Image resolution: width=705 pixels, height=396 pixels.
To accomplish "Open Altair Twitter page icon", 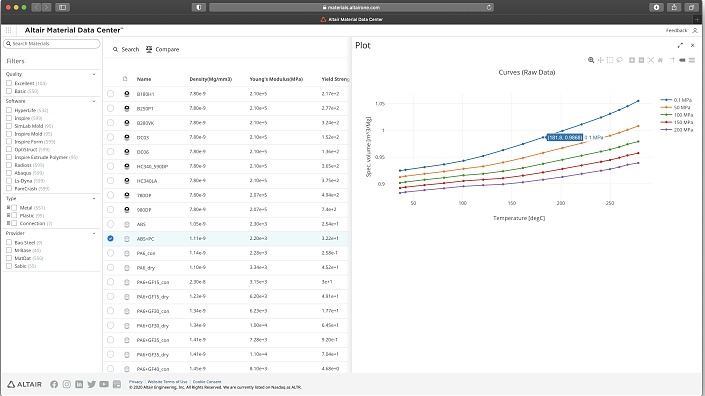I will pos(92,384).
